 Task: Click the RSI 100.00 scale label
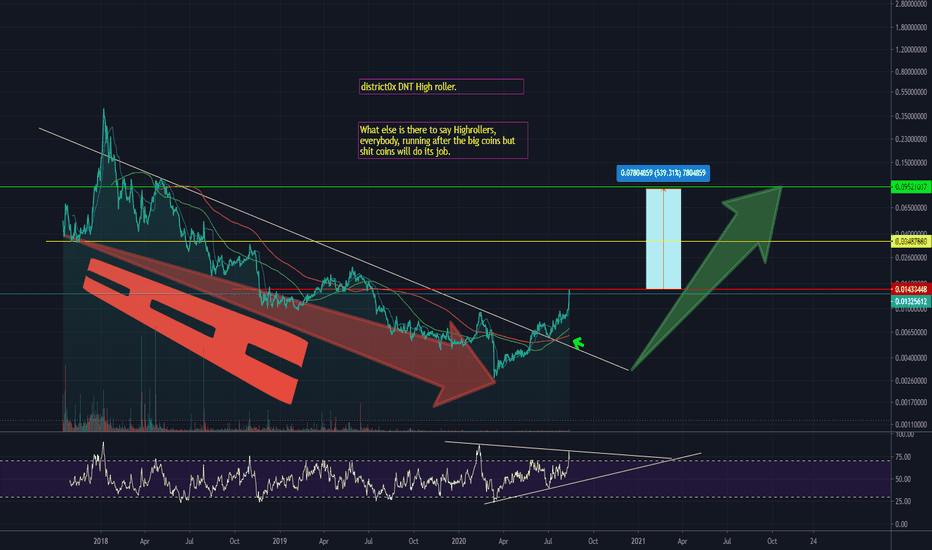coord(904,435)
